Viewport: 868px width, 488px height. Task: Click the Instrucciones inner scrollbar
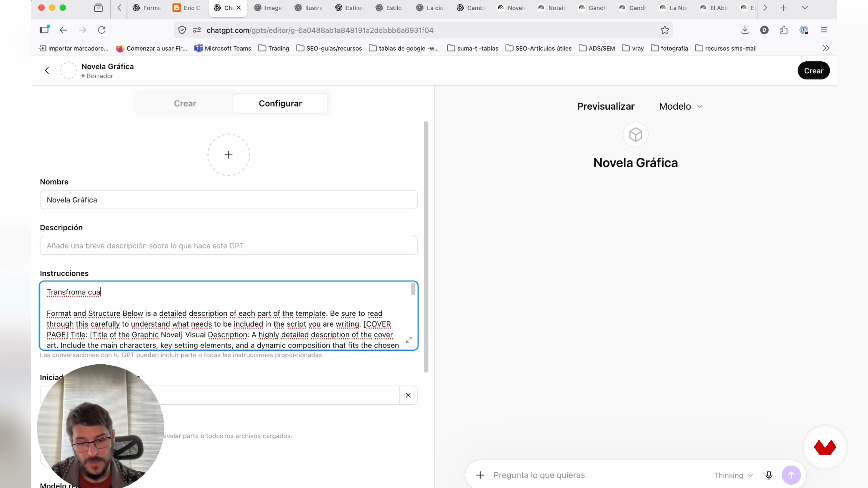coord(413,289)
